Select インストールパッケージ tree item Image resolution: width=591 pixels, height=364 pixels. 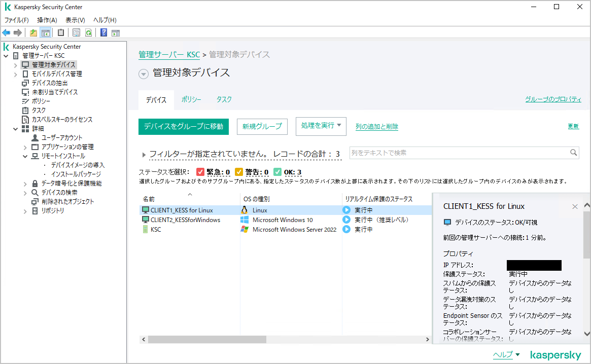click(x=76, y=174)
